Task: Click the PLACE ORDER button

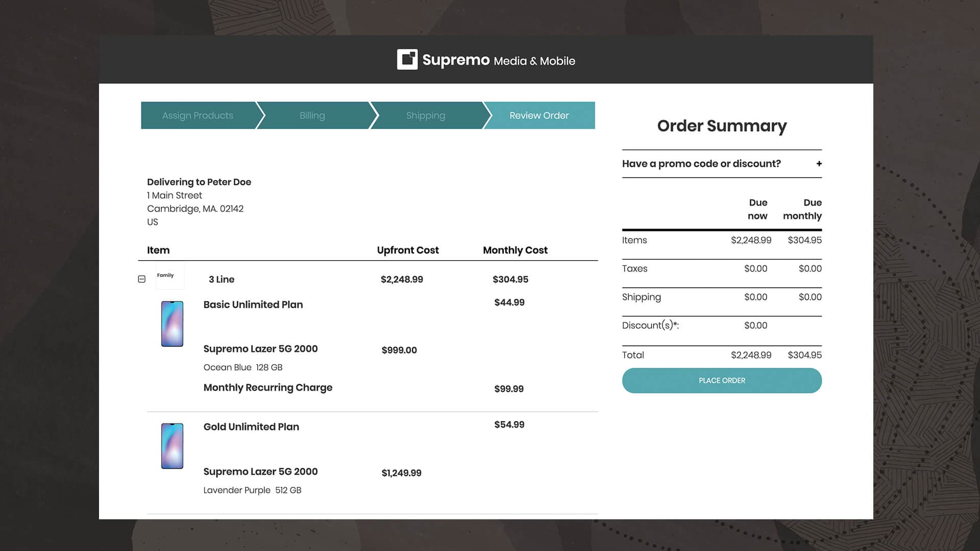Action: pyautogui.click(x=721, y=380)
